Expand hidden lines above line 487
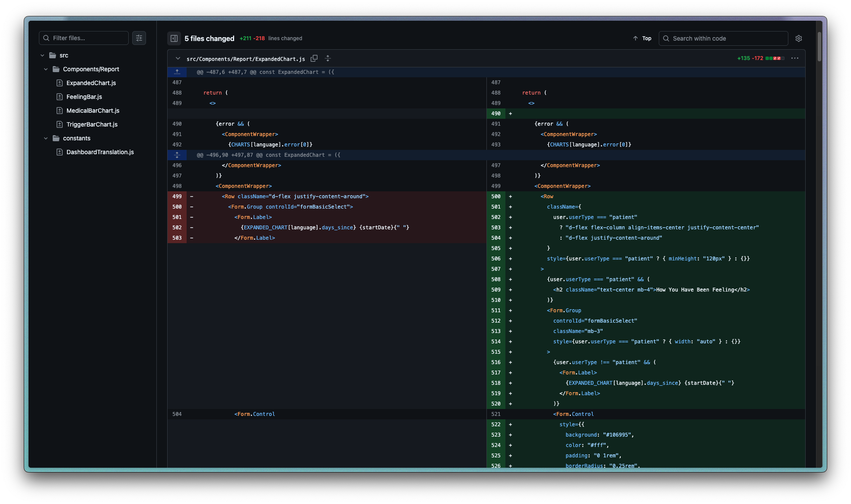This screenshot has width=851, height=504. pos(177,72)
